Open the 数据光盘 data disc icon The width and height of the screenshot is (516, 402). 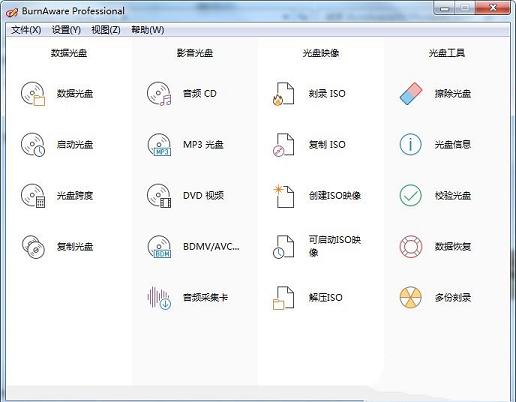(33, 94)
